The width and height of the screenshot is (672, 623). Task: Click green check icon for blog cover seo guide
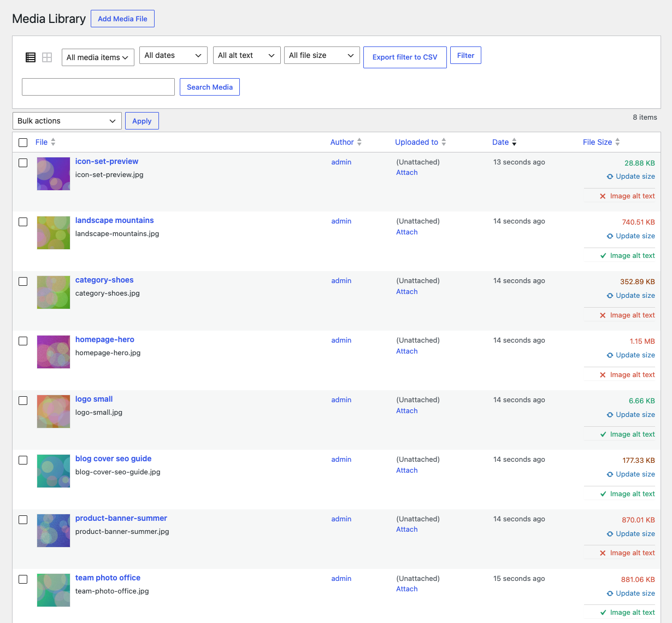tap(603, 494)
